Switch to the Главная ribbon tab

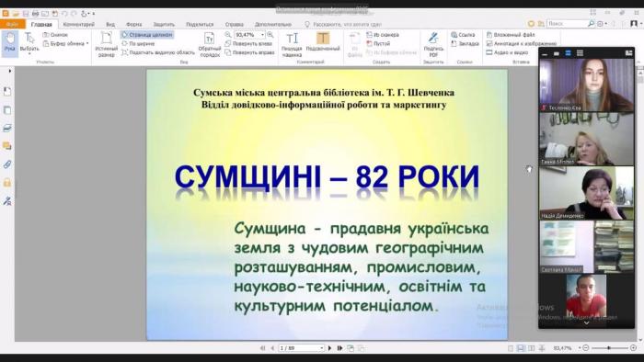(x=41, y=25)
